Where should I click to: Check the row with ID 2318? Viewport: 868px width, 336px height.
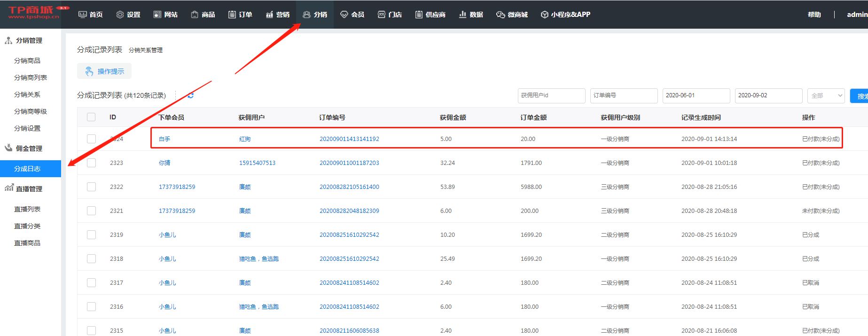pos(91,258)
